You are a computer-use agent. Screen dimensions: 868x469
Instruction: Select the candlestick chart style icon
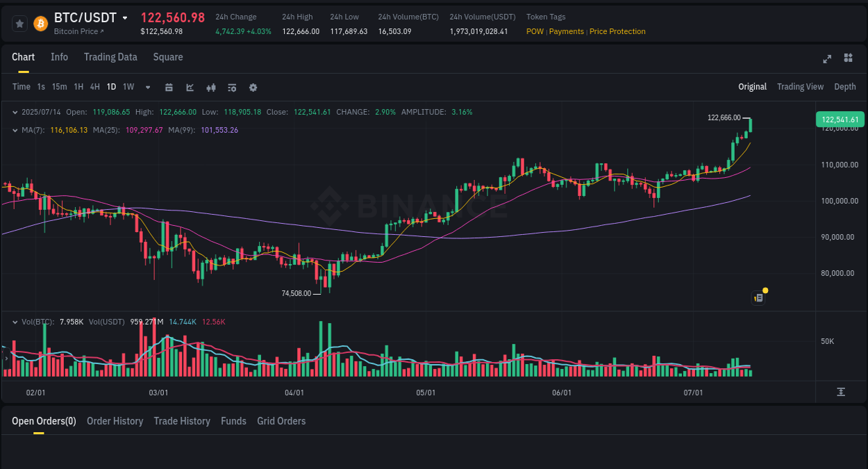(x=210, y=88)
